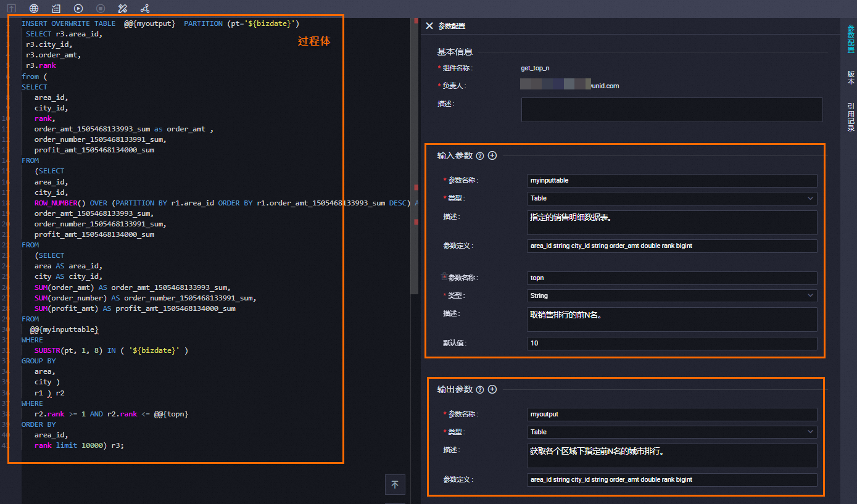This screenshot has height=504, width=857.
Task: Open the 类型 dropdown for myoutput
Action: (x=671, y=432)
